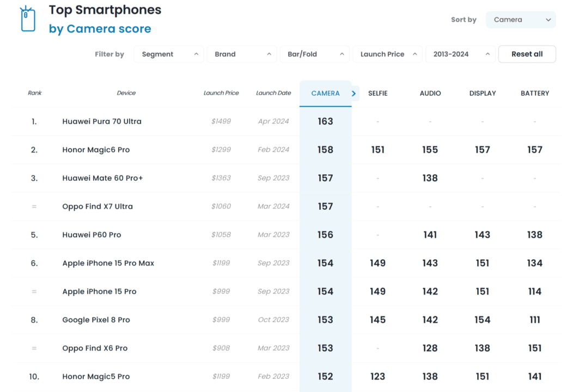573x392 pixels.
Task: Click the 'by Camera score' subtitle
Action: pos(100,29)
